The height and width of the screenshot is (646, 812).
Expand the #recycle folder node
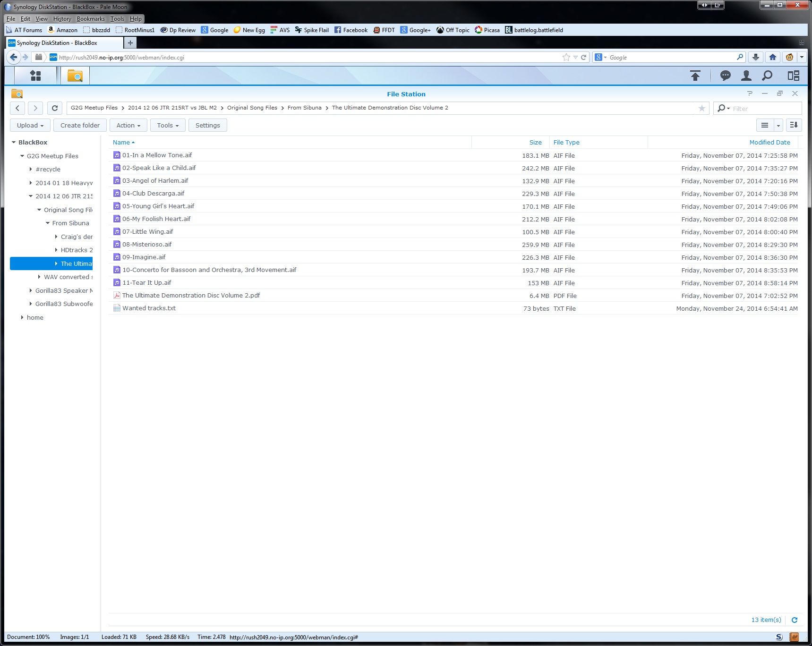click(31, 169)
